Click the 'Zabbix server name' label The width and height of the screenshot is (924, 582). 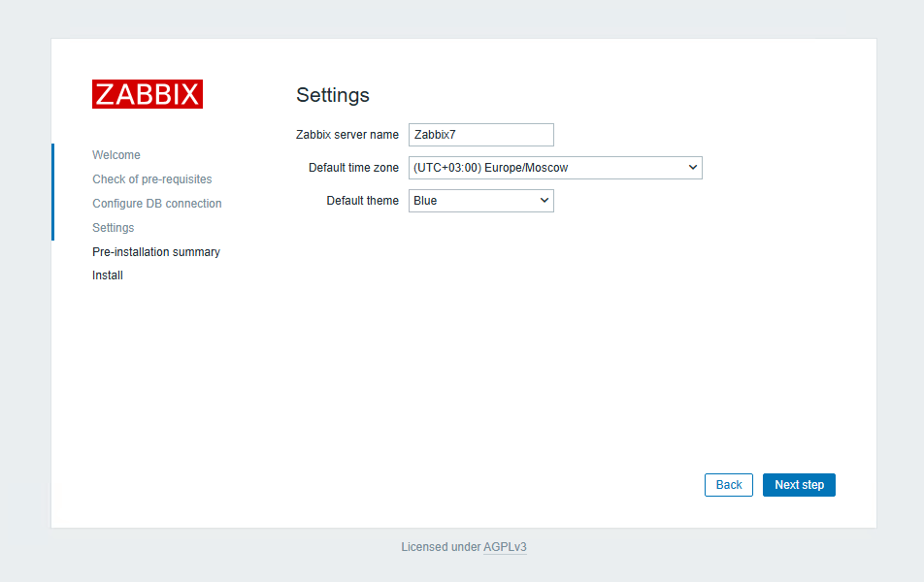coord(347,135)
